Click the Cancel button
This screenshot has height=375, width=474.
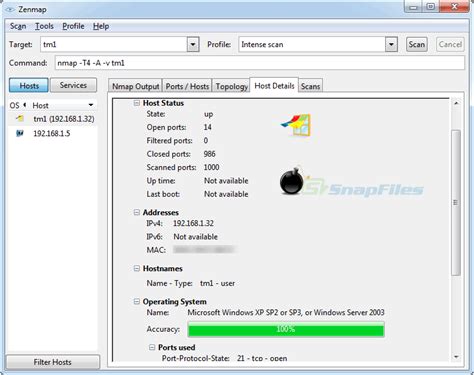click(x=450, y=44)
